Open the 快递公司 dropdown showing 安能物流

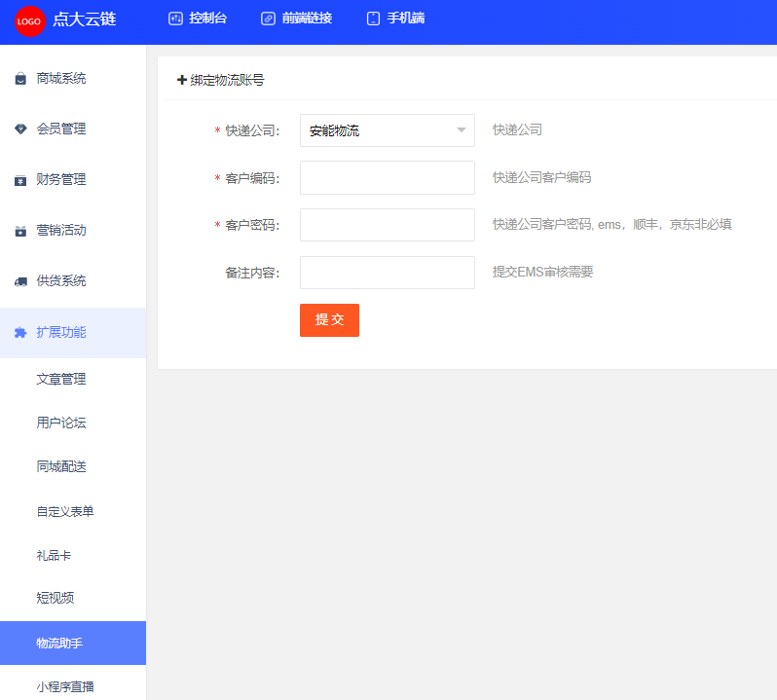click(387, 130)
